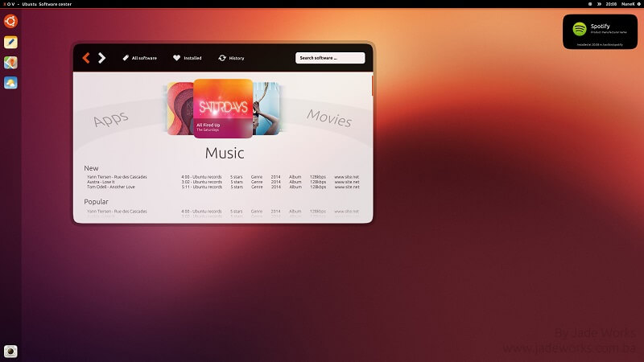Switch to the Installed tab
This screenshot has width=644, height=362.
click(188, 58)
